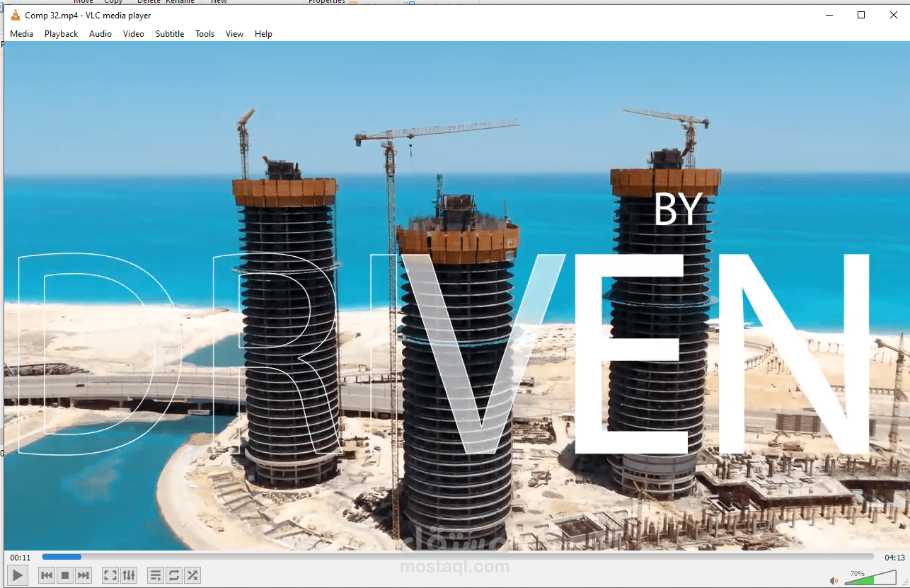This screenshot has height=588, width=910.
Task: Close the VLC media player window
Action: 894,15
